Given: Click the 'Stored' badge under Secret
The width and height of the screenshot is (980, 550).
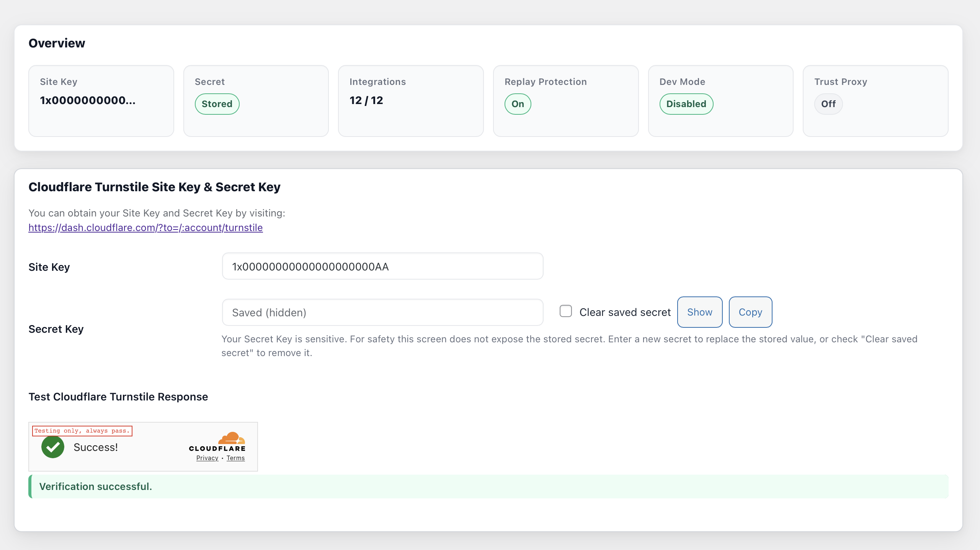Looking at the screenshot, I should (x=217, y=104).
